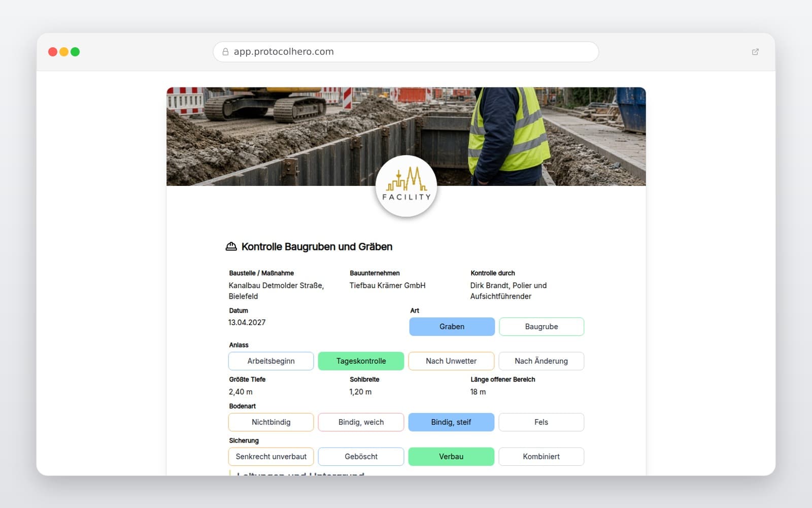
Task: Click the Datum value 13.04.2027
Action: coord(247,323)
